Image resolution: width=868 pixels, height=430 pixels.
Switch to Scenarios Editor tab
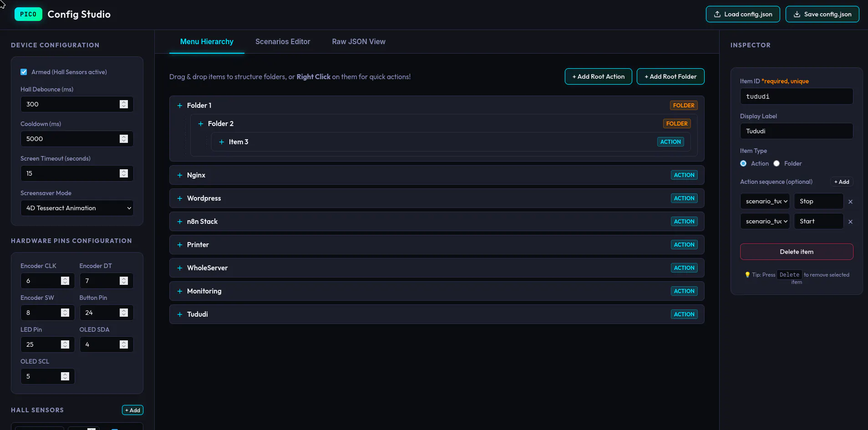click(x=283, y=42)
